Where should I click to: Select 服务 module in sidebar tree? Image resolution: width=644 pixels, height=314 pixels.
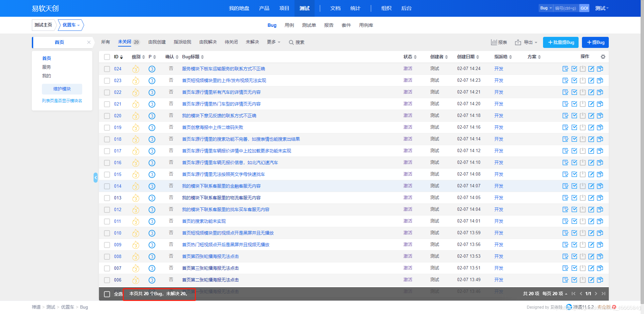point(47,67)
